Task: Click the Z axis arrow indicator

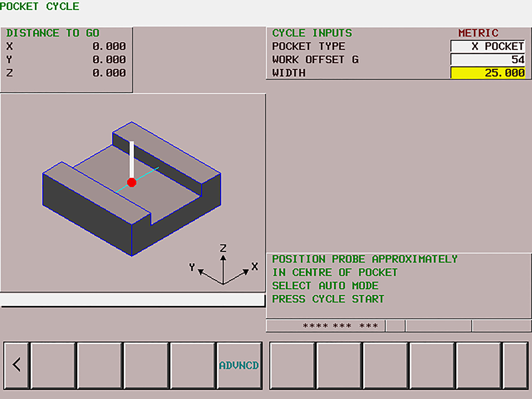Action: [223, 261]
